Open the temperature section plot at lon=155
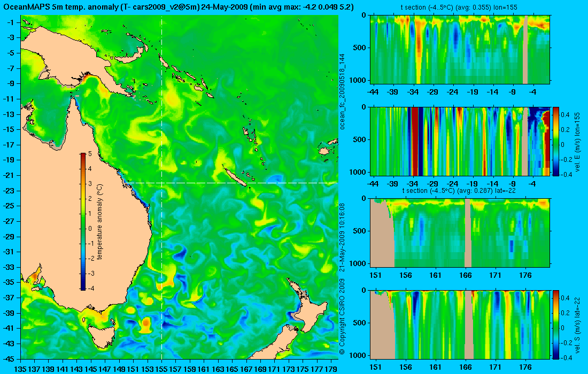 coord(460,50)
